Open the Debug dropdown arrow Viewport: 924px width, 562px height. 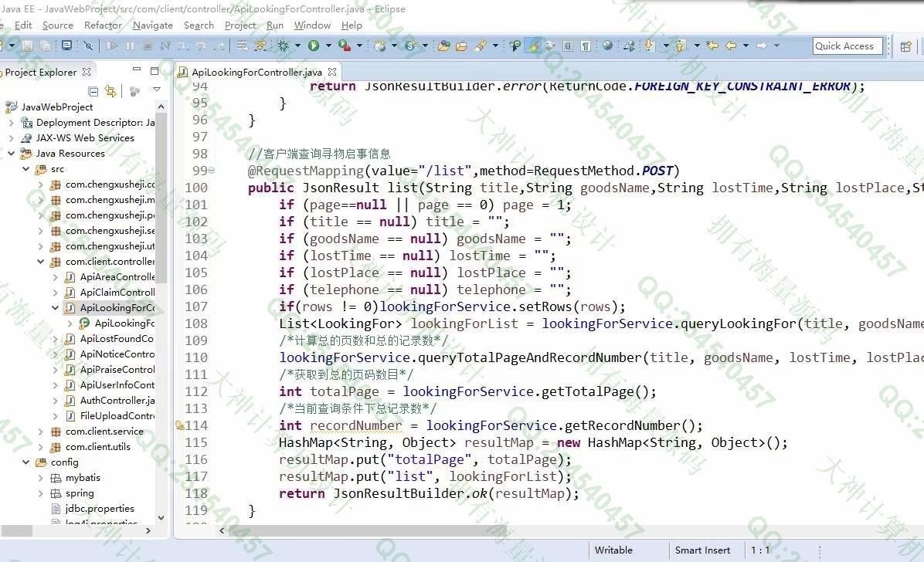point(297,46)
